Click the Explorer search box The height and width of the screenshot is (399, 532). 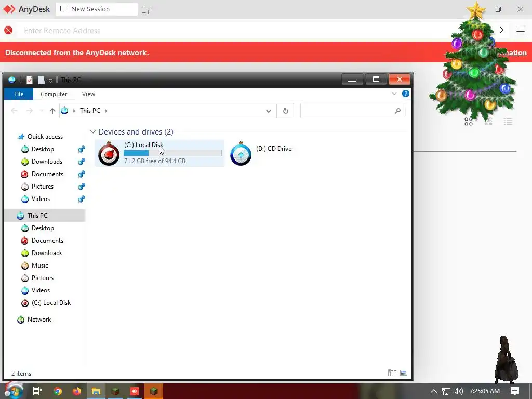[x=353, y=111]
